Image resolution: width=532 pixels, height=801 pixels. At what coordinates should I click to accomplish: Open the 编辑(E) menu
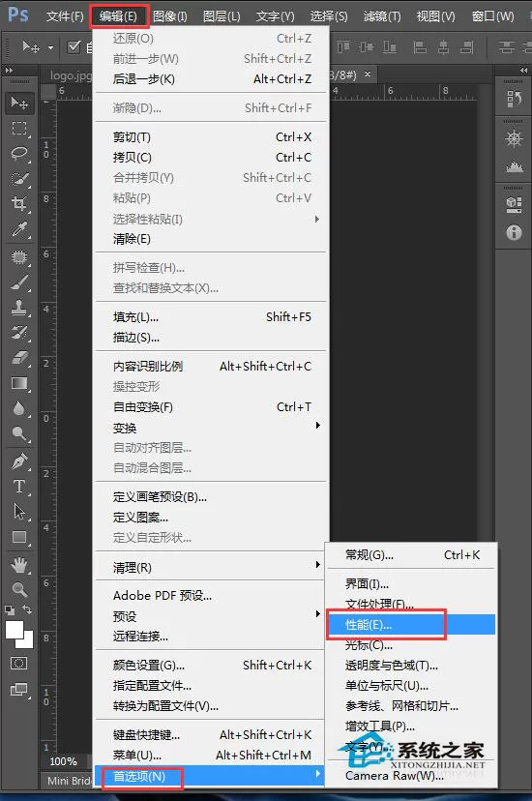coord(118,16)
